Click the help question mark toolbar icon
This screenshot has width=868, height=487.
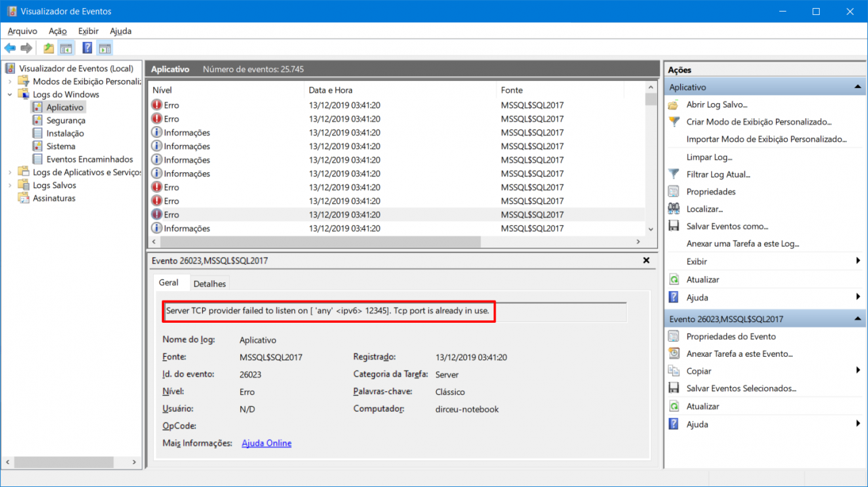85,47
